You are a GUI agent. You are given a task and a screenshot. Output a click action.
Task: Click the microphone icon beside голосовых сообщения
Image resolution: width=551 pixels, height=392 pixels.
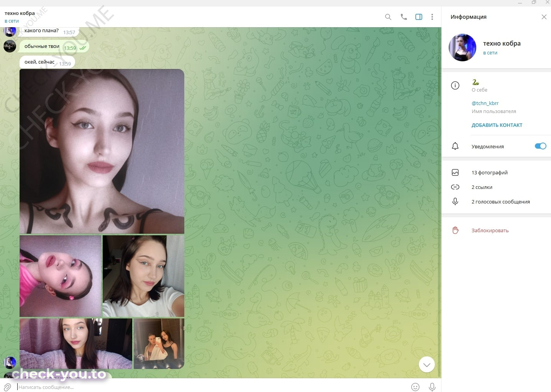(455, 202)
